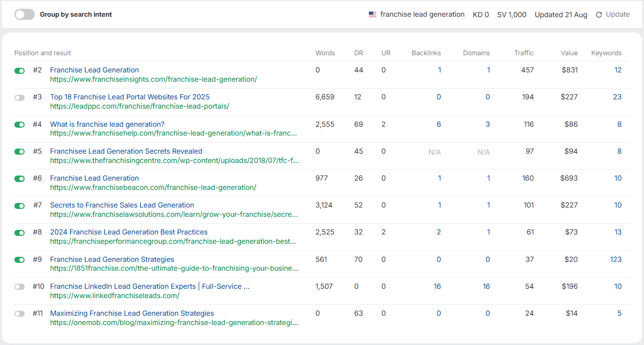This screenshot has width=644, height=345.
Task: Click the Domains column header
Action: [x=477, y=53]
